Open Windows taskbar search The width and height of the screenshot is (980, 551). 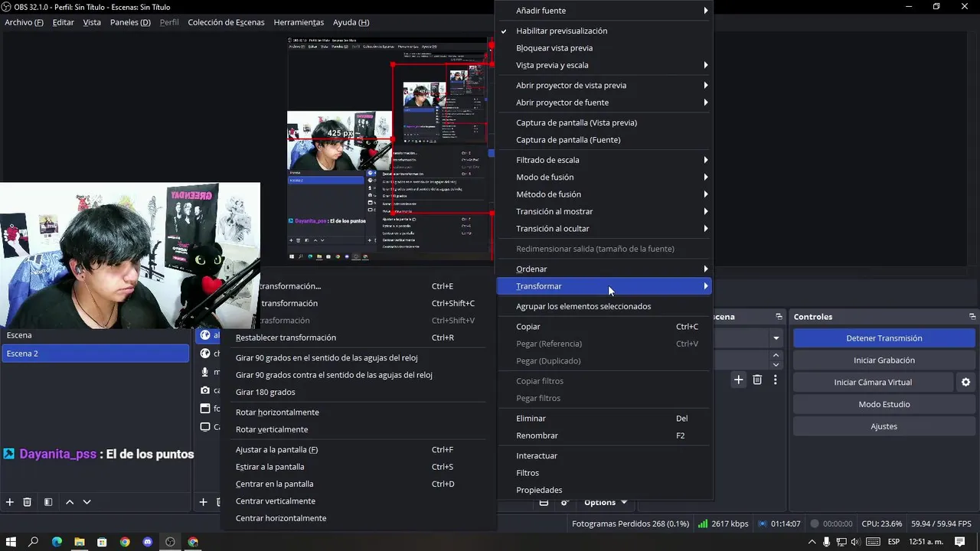(x=33, y=542)
